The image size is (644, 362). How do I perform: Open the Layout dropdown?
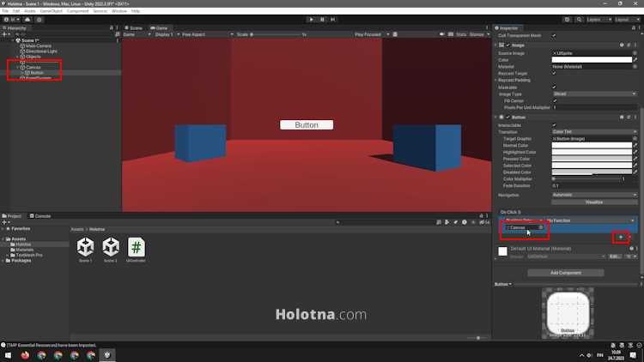coord(626,19)
